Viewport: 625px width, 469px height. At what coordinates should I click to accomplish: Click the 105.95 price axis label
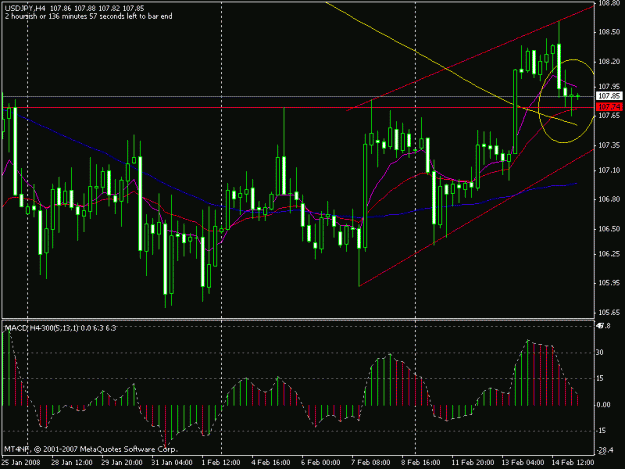tap(609, 283)
